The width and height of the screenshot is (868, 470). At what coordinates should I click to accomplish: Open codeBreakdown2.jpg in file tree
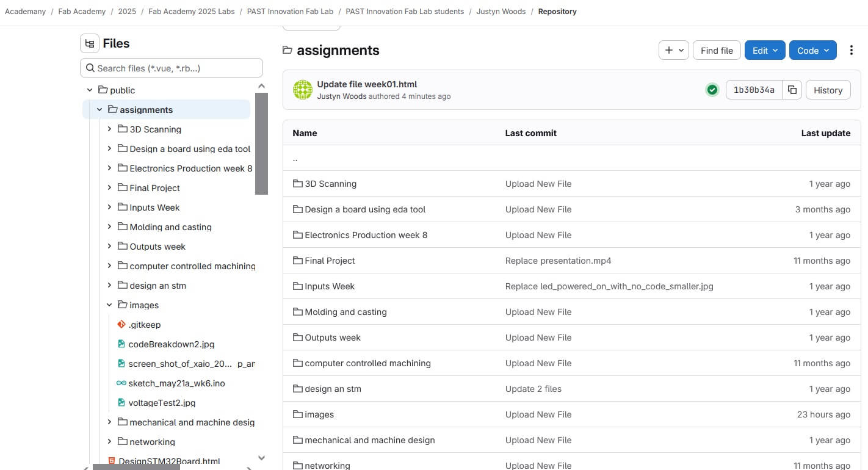[172, 344]
